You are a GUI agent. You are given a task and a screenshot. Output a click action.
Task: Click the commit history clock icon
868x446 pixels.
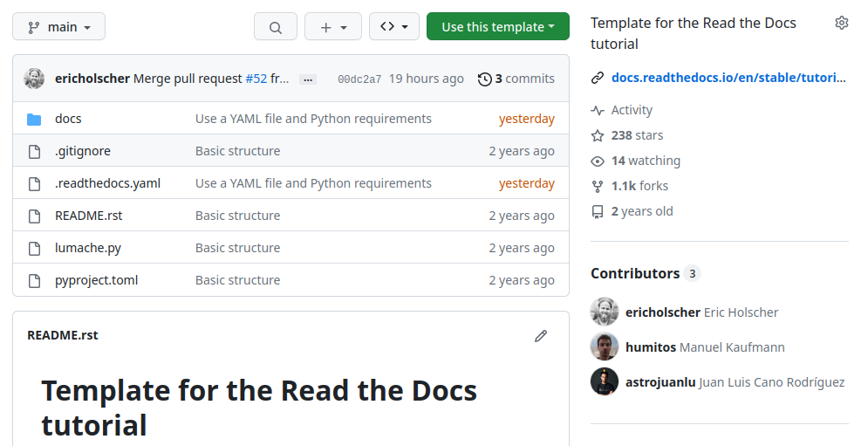(x=485, y=79)
